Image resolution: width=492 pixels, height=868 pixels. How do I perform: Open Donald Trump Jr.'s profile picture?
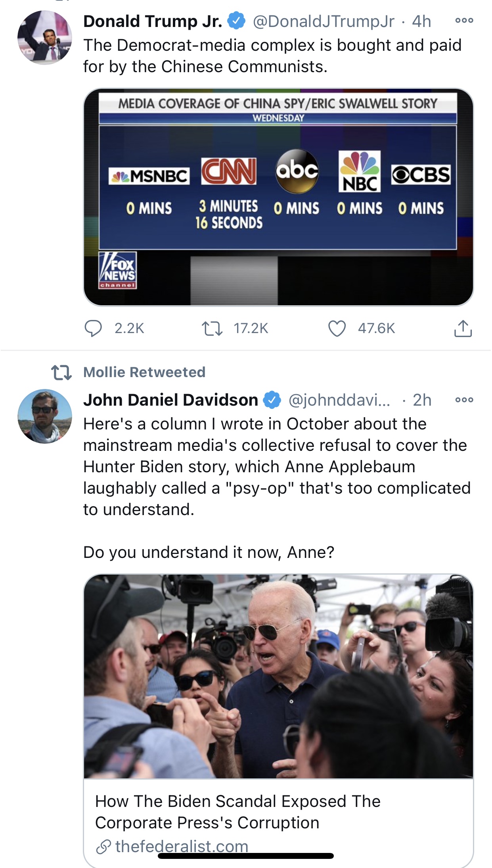click(x=45, y=38)
